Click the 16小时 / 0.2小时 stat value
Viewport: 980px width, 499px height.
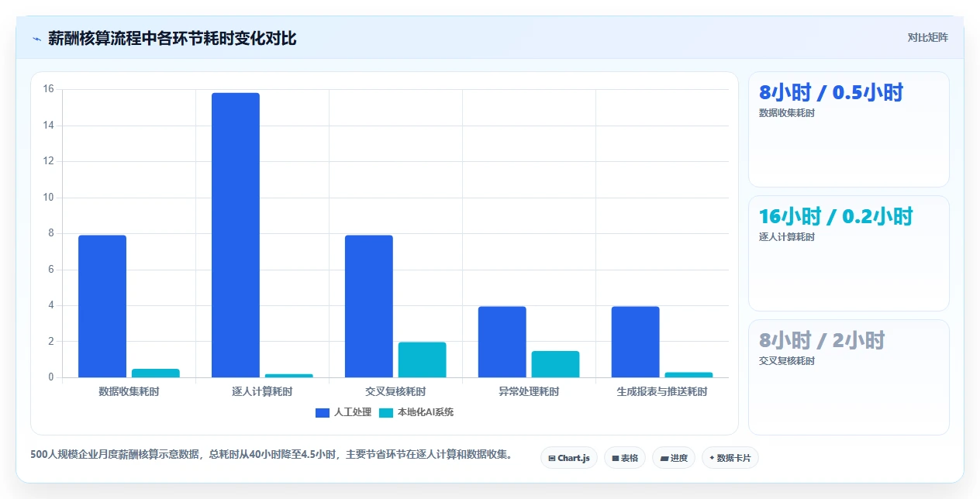[836, 216]
